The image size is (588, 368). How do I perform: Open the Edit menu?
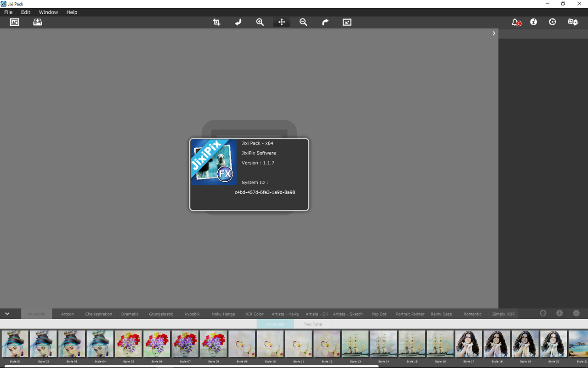point(26,12)
